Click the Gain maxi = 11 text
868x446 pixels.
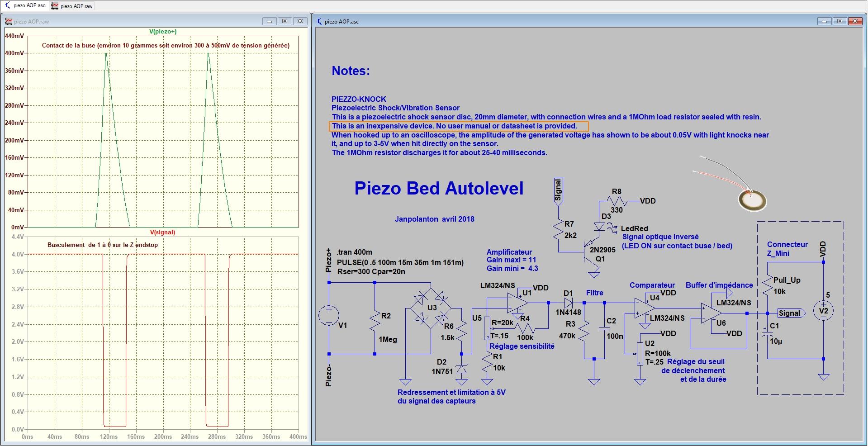coord(511,260)
